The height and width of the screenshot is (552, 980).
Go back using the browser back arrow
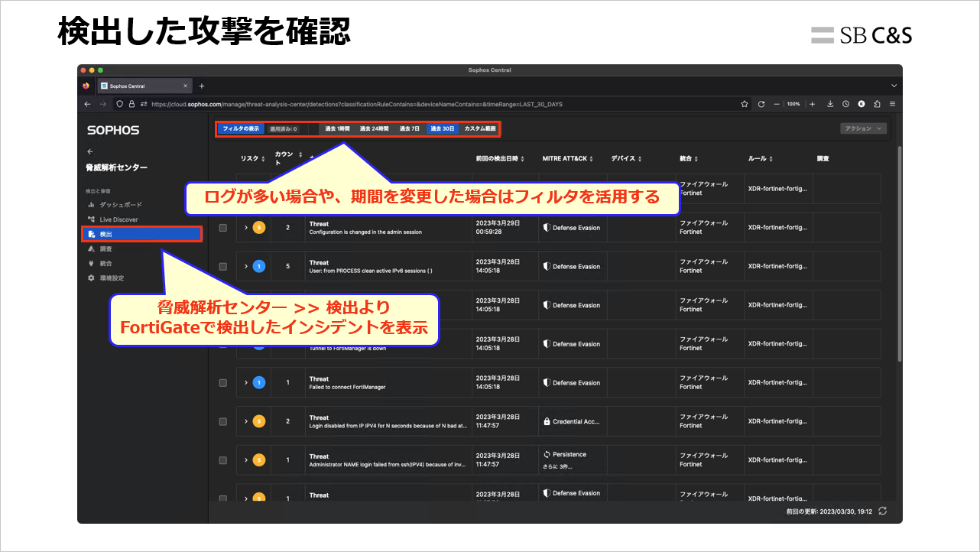tap(87, 104)
